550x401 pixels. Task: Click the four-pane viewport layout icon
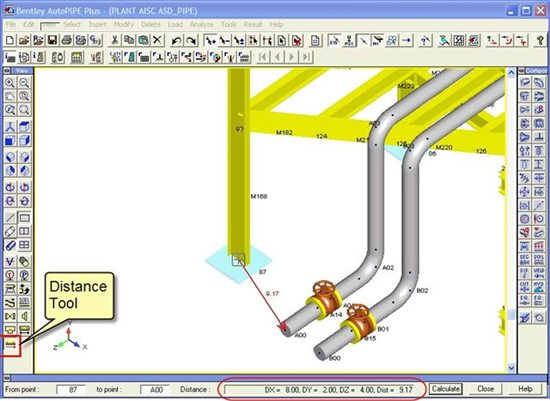click(x=24, y=245)
